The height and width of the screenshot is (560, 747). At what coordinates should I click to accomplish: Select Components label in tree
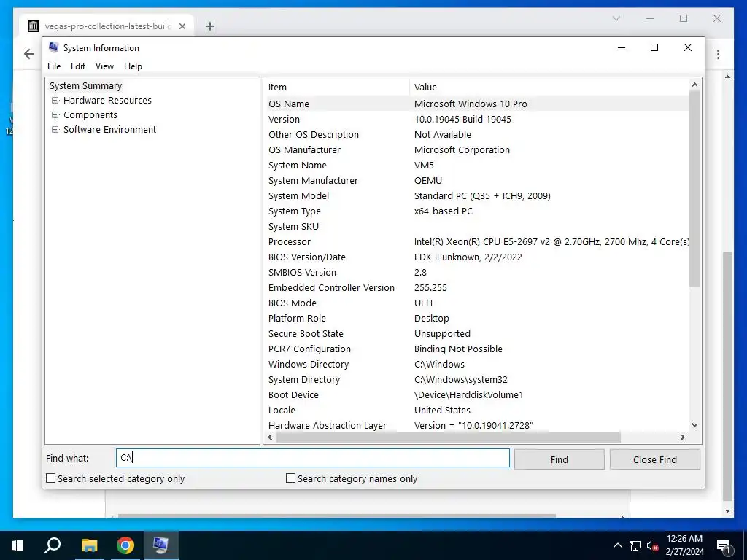coord(90,114)
